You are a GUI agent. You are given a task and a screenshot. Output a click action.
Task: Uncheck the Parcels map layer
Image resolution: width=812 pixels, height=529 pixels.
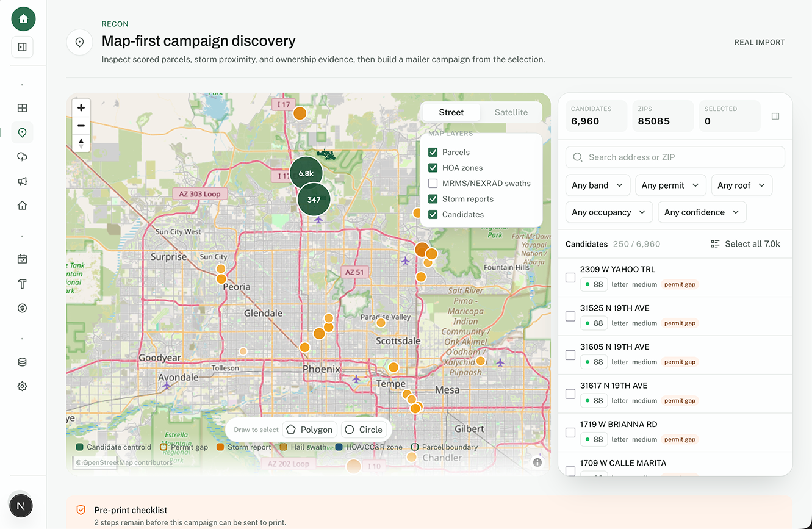433,152
